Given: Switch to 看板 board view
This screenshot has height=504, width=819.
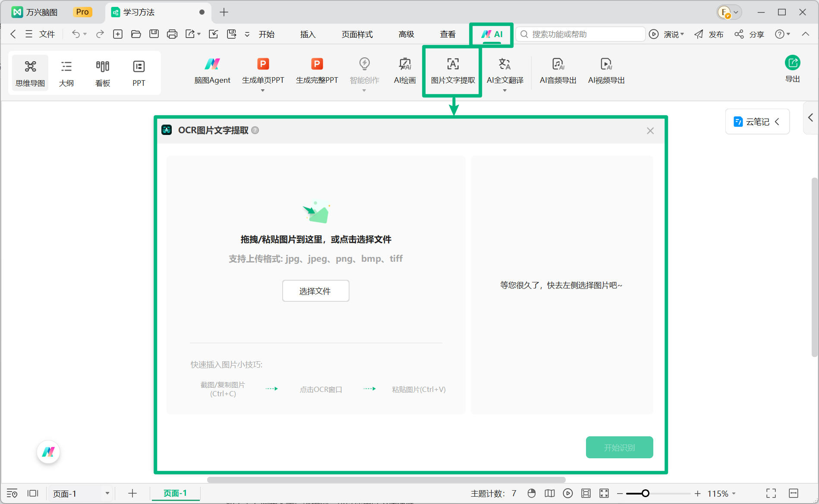Looking at the screenshot, I should [102, 73].
